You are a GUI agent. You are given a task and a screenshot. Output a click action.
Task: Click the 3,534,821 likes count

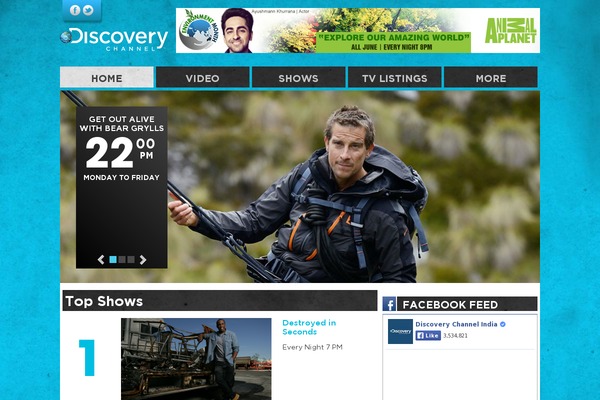coord(455,336)
